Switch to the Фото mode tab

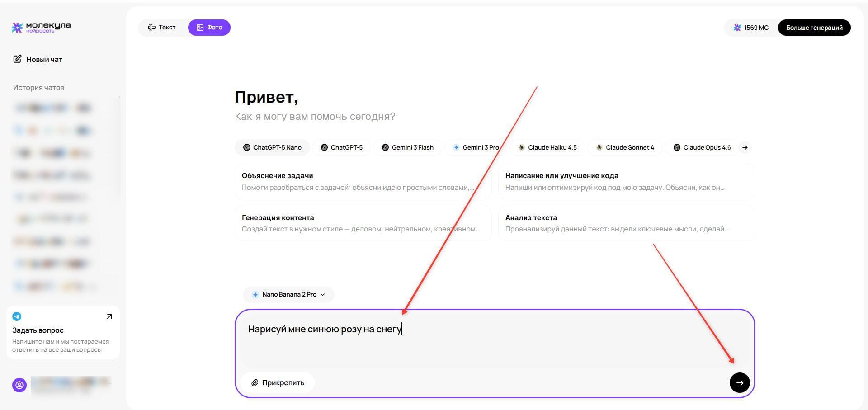click(209, 28)
